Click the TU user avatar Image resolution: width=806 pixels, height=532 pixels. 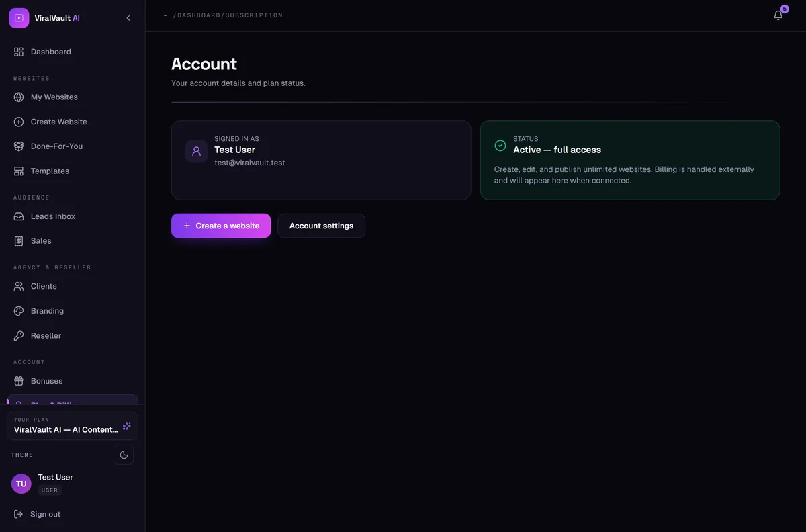(x=21, y=484)
